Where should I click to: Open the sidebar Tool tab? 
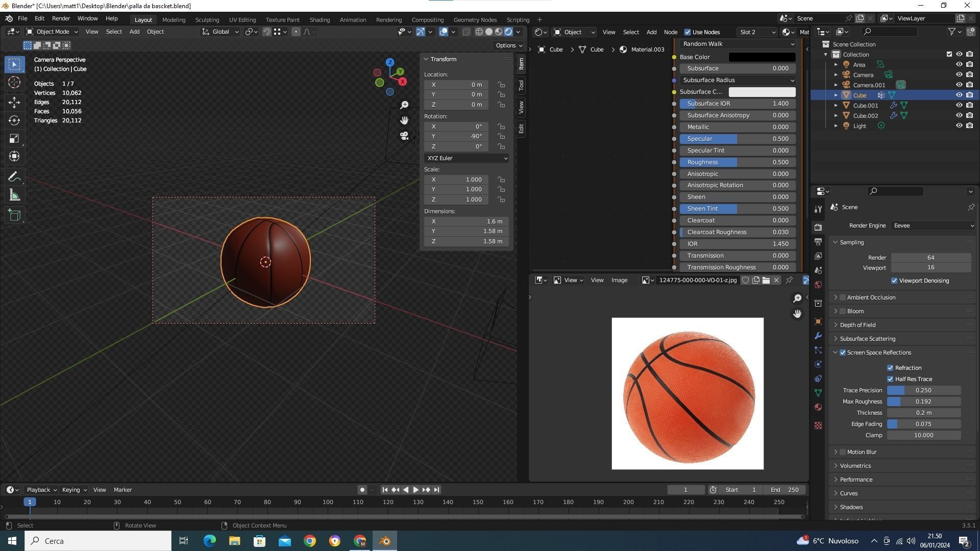point(521,85)
